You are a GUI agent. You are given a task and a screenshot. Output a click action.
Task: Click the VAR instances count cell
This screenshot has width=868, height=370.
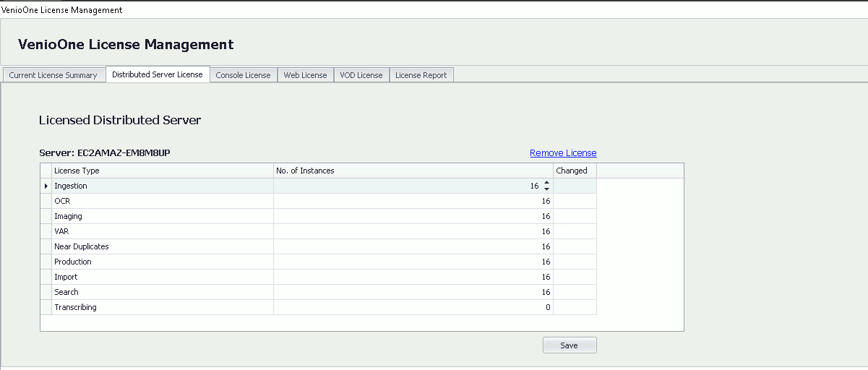pos(413,231)
